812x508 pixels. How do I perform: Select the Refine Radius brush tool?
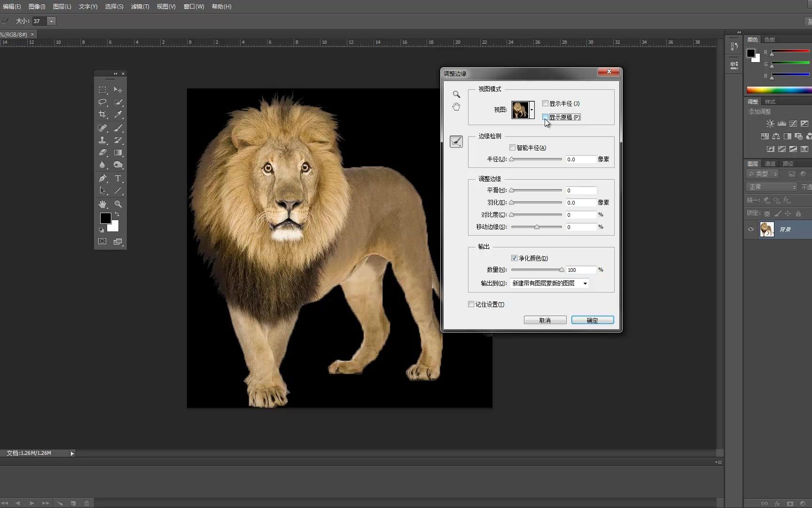[456, 142]
